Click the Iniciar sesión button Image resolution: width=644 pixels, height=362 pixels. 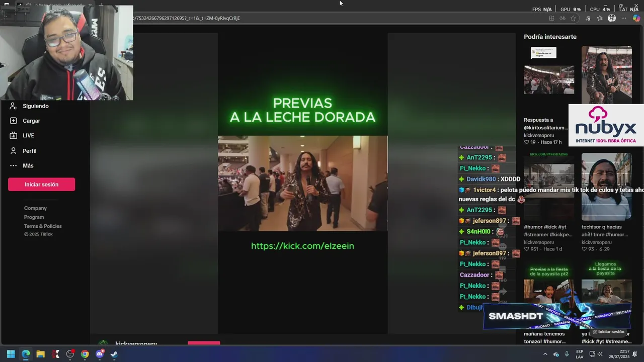41,185
